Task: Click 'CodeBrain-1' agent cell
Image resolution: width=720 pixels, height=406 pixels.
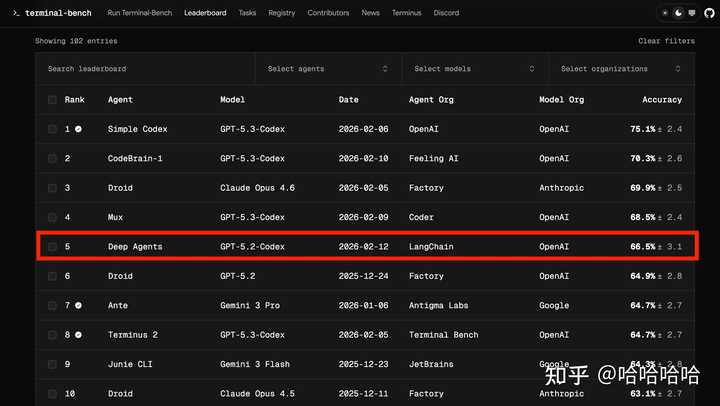Action: (x=135, y=158)
